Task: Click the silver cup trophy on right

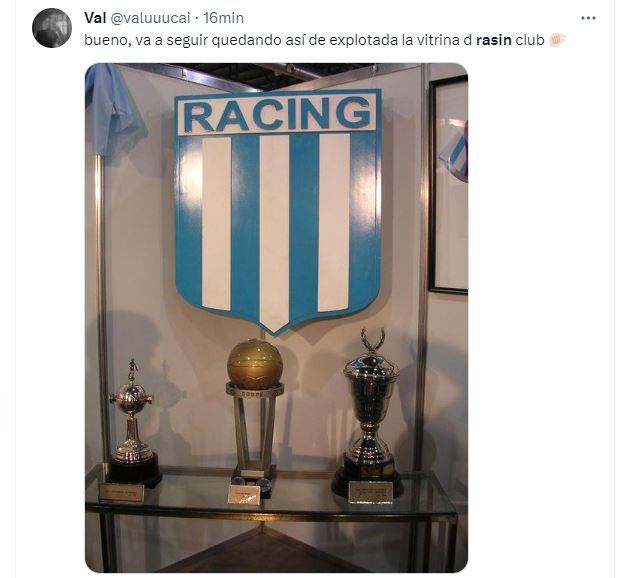Action: [x=369, y=412]
